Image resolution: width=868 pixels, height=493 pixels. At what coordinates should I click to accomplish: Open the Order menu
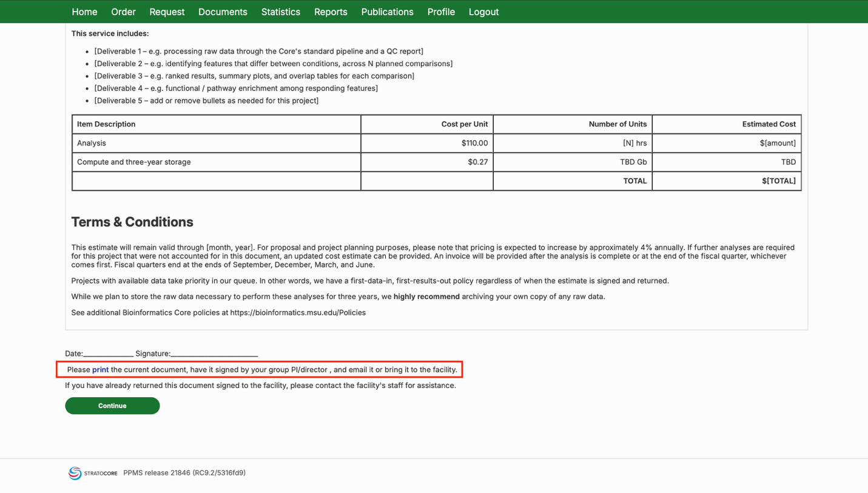point(123,12)
